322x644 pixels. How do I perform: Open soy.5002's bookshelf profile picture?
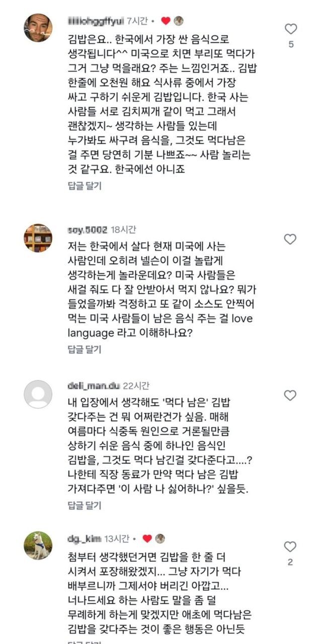click(38, 238)
